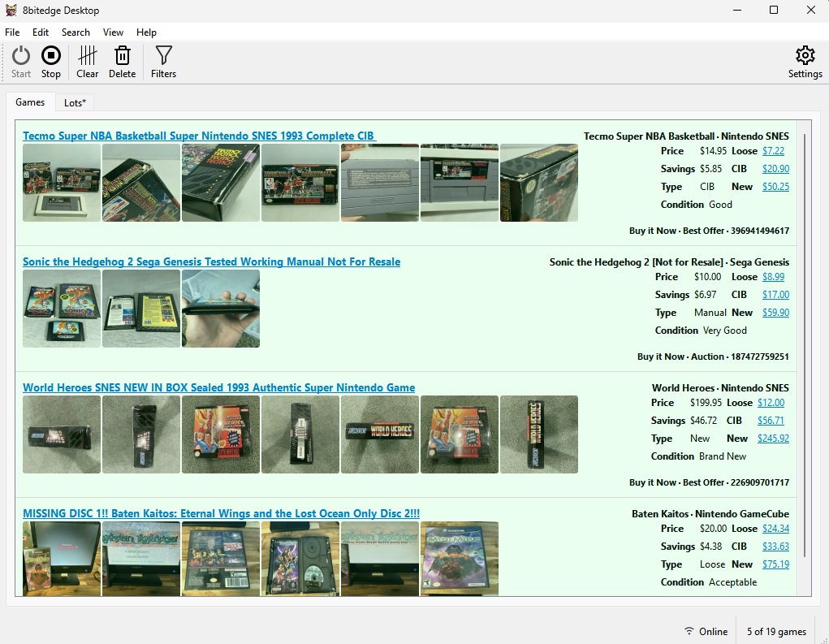Click the Start power icon
This screenshot has width=829, height=644.
(x=21, y=55)
